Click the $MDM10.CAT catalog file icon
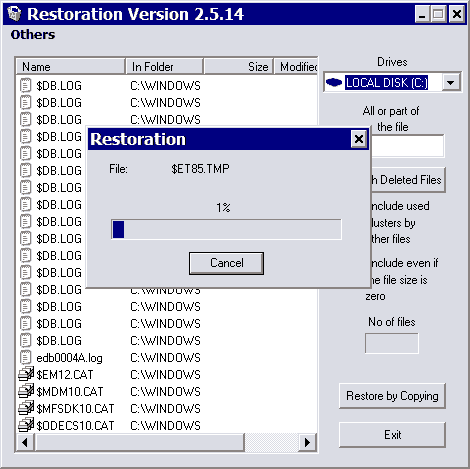 (x=26, y=391)
